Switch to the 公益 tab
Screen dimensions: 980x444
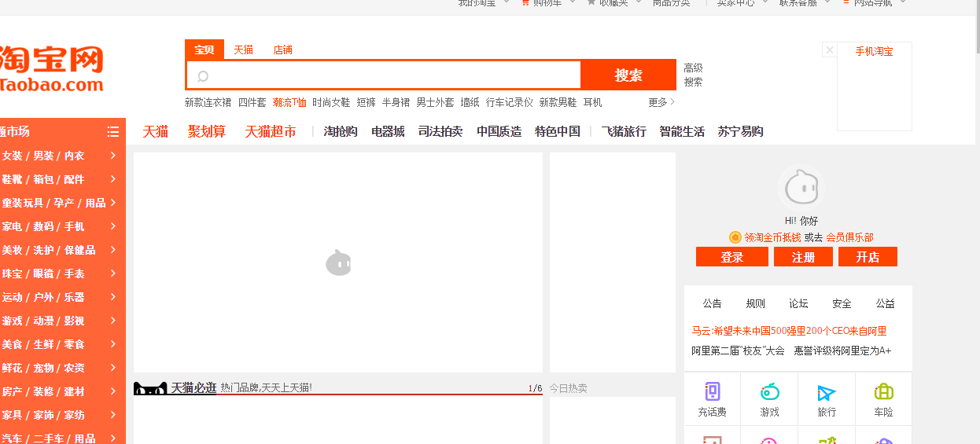[886, 303]
